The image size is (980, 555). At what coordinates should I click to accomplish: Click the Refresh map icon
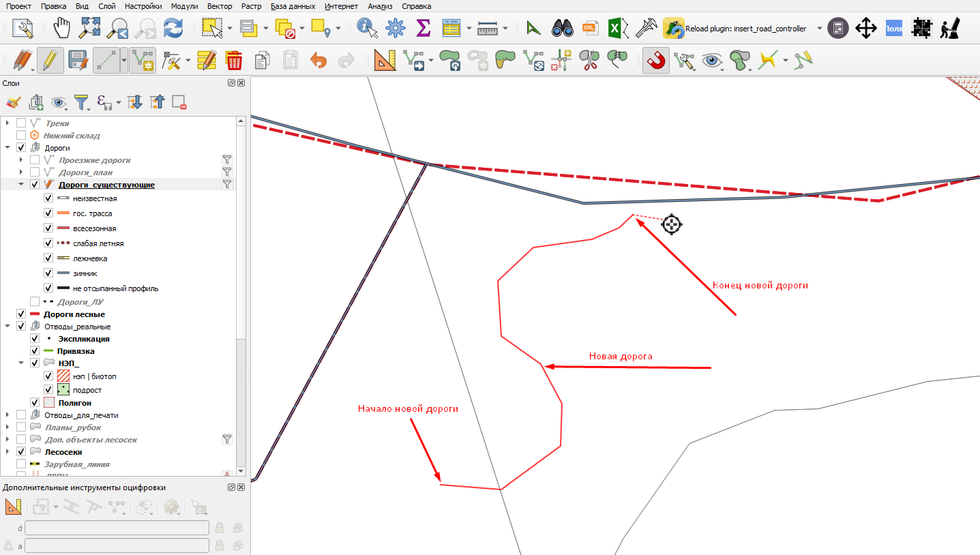coord(174,29)
